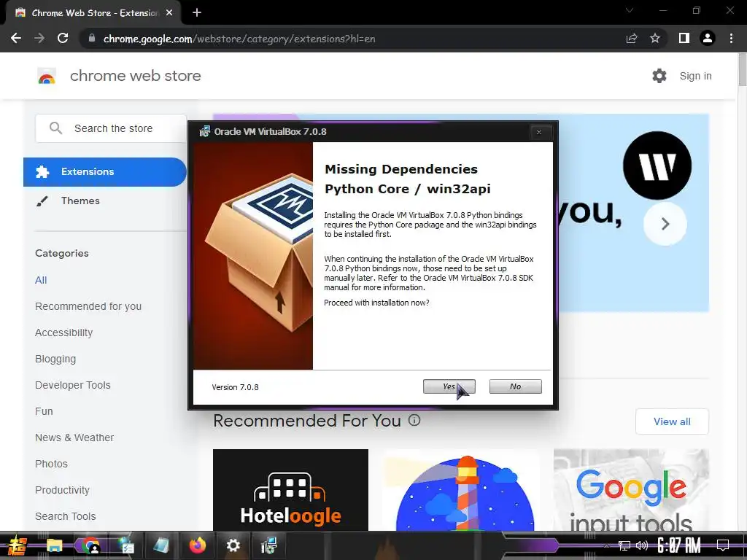Viewport: 747px width, 560px height.
Task: Go back in Chrome
Action: tap(16, 39)
